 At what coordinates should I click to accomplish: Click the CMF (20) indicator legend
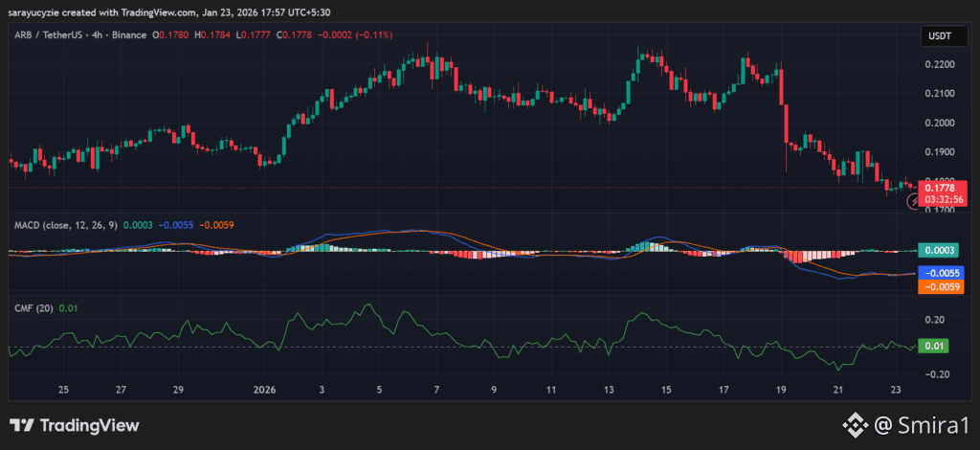point(33,307)
